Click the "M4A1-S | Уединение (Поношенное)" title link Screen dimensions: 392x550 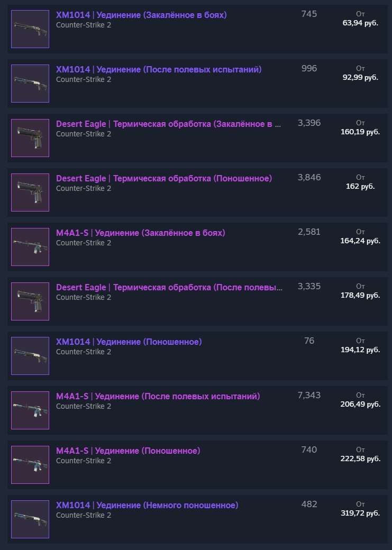[128, 451]
